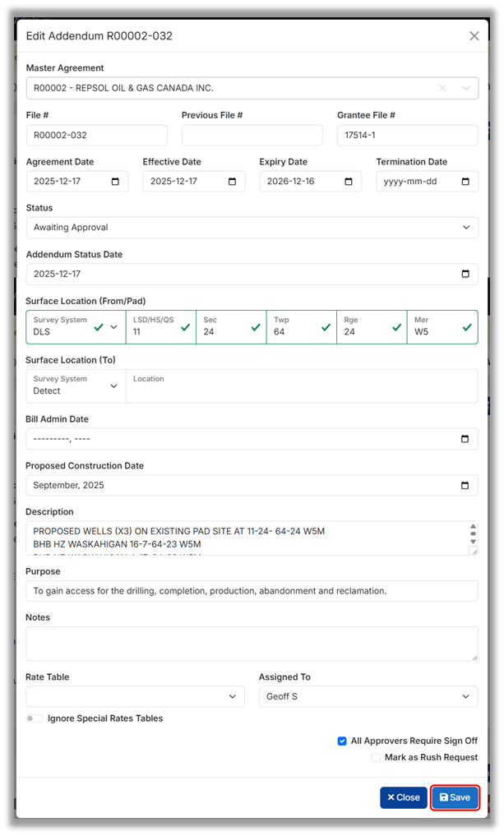The width and height of the screenshot is (504, 836).
Task: Click the Save button
Action: (455, 797)
